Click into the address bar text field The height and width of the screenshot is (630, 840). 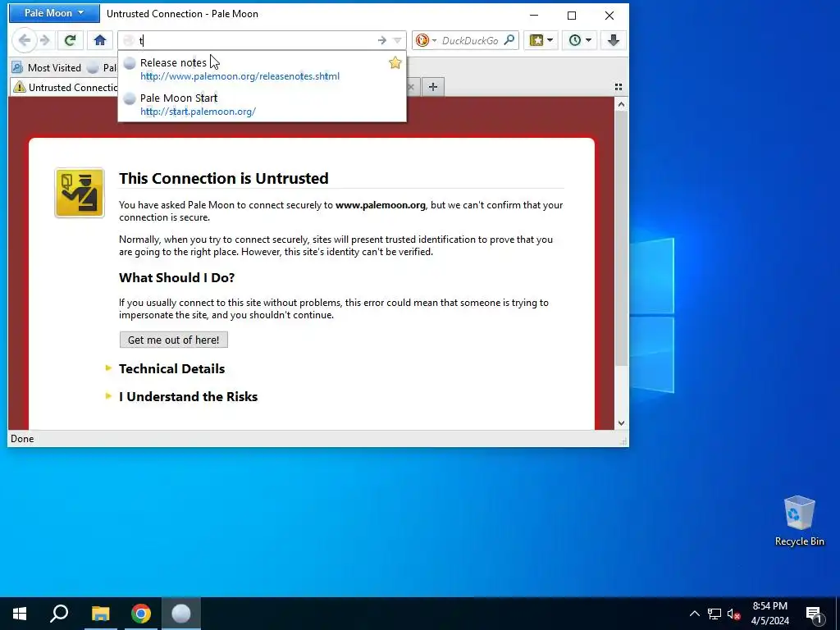coord(254,40)
